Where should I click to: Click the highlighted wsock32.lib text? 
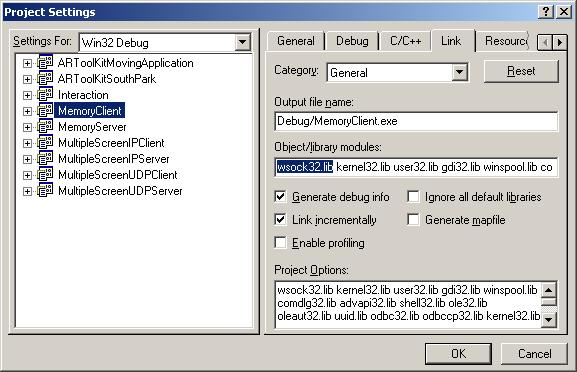click(x=305, y=167)
